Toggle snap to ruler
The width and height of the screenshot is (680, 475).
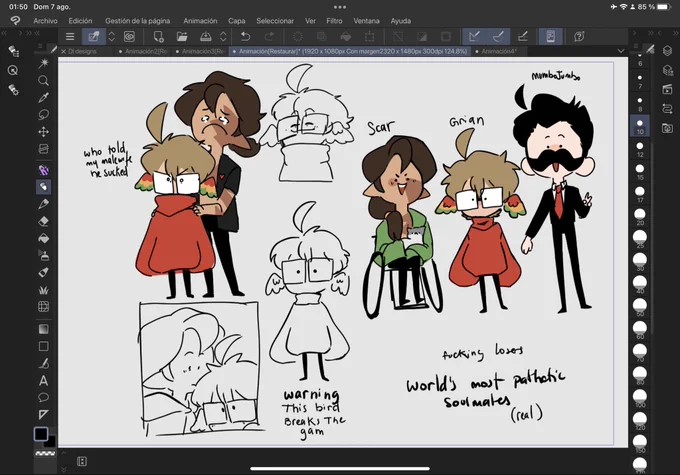pos(474,36)
